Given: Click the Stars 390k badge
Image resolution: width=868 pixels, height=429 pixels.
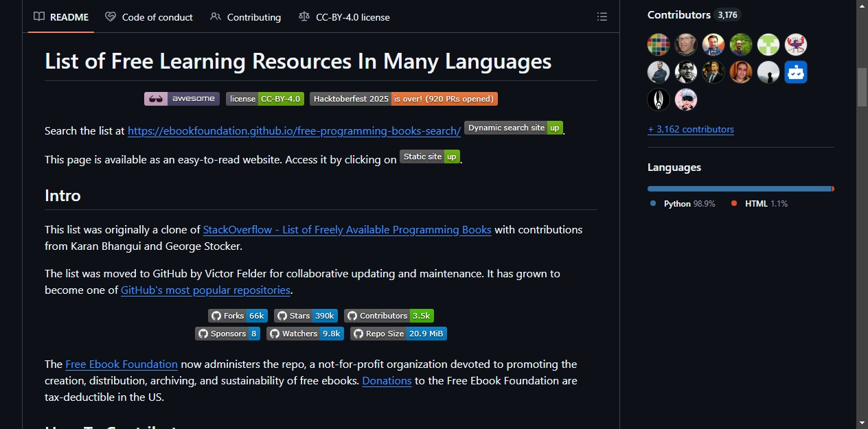Looking at the screenshot, I should tap(306, 316).
